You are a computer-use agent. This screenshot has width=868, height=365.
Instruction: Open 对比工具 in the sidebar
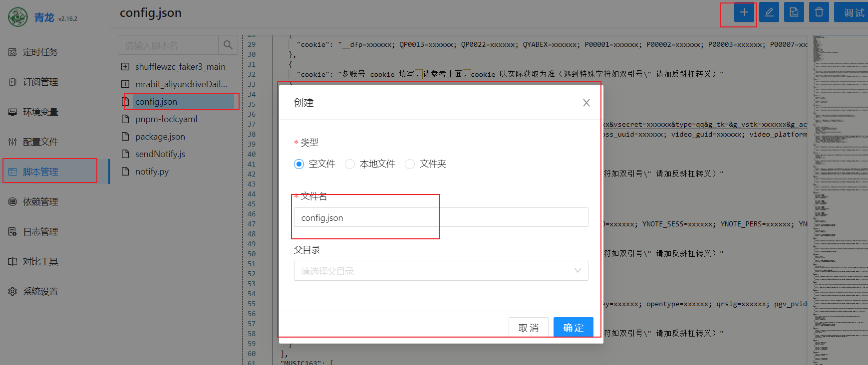[55, 261]
